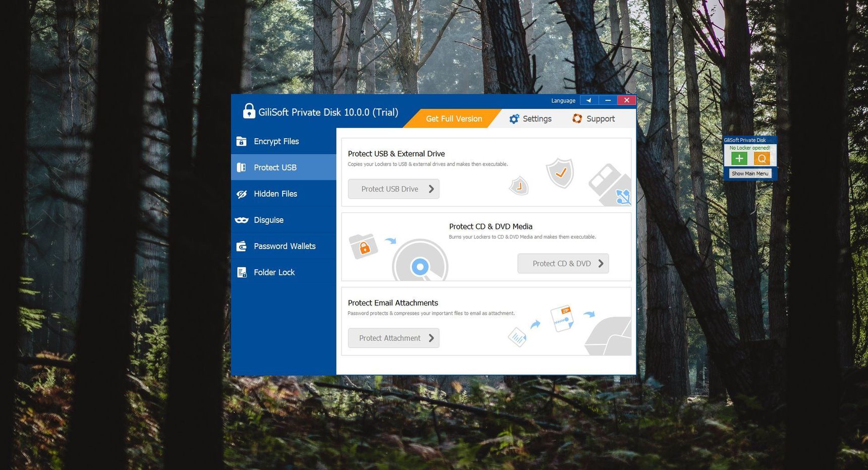Switch to the Disguise section

coord(284,220)
